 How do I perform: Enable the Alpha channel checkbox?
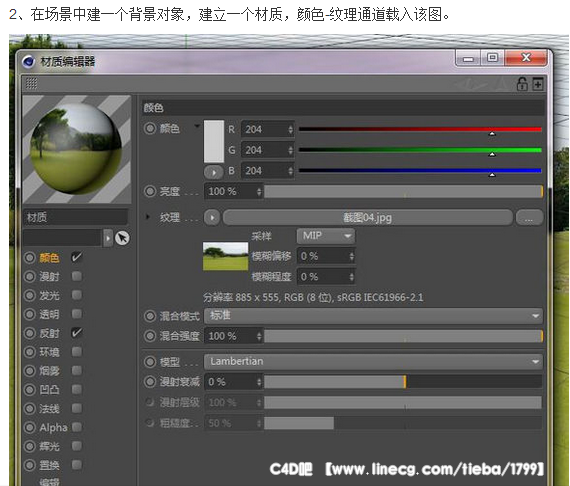(76, 427)
